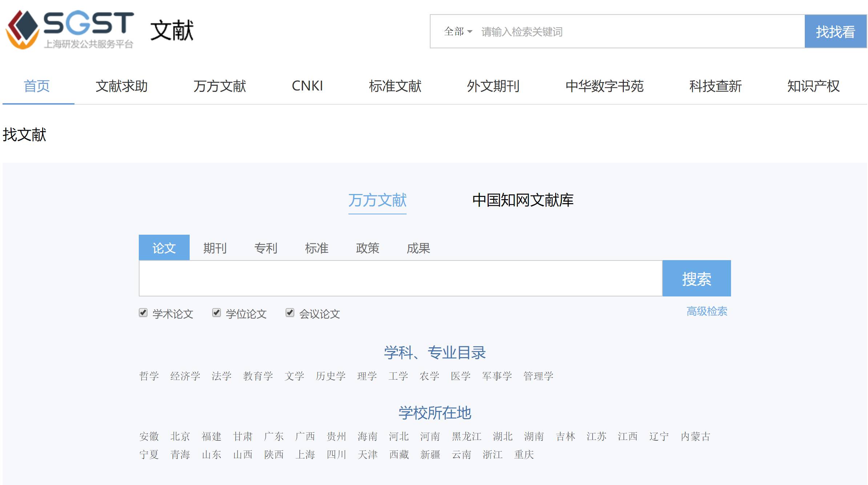868x485 pixels.
Task: Go to the 首页 navigation tab
Action: click(37, 86)
